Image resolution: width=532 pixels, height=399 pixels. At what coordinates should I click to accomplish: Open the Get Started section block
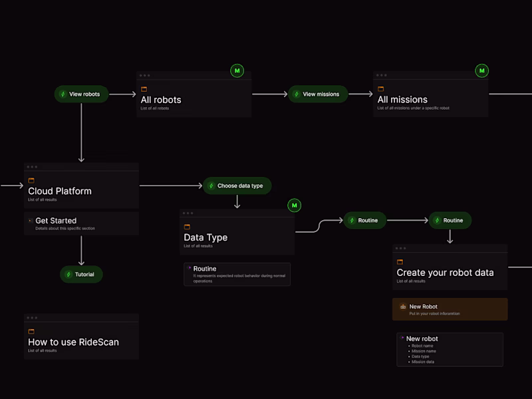(81, 223)
